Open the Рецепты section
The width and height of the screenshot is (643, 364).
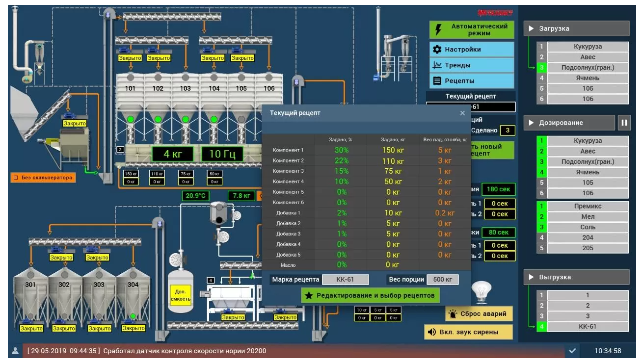click(472, 81)
